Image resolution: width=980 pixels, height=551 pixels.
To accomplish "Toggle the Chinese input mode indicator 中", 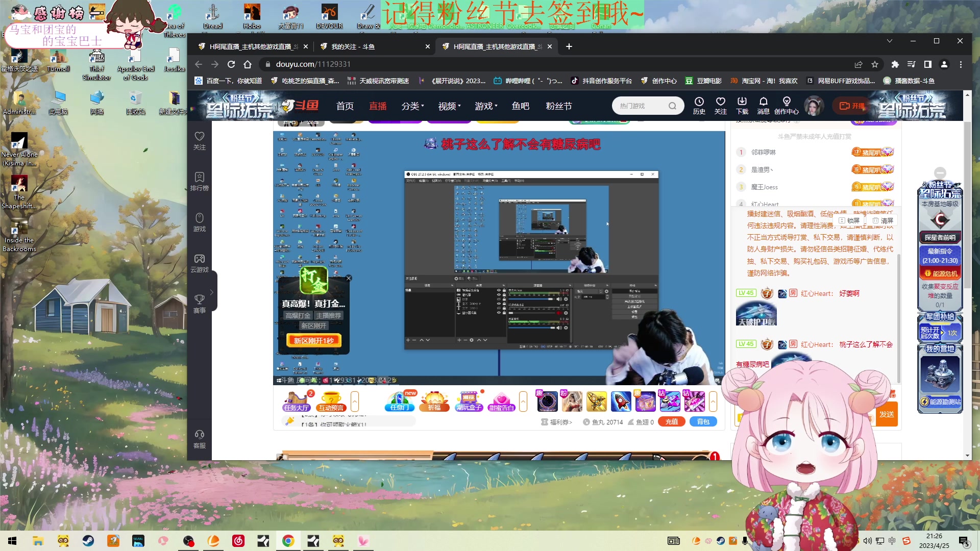I will [x=892, y=541].
